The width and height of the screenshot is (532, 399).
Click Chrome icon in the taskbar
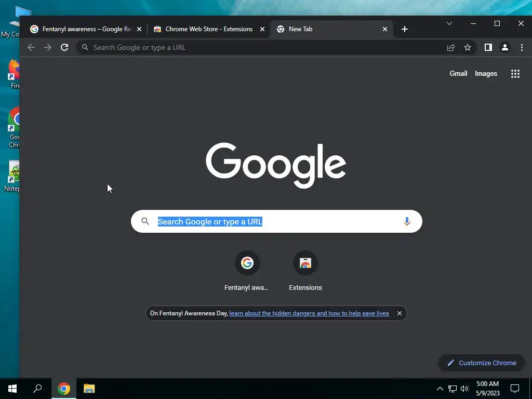click(x=64, y=389)
